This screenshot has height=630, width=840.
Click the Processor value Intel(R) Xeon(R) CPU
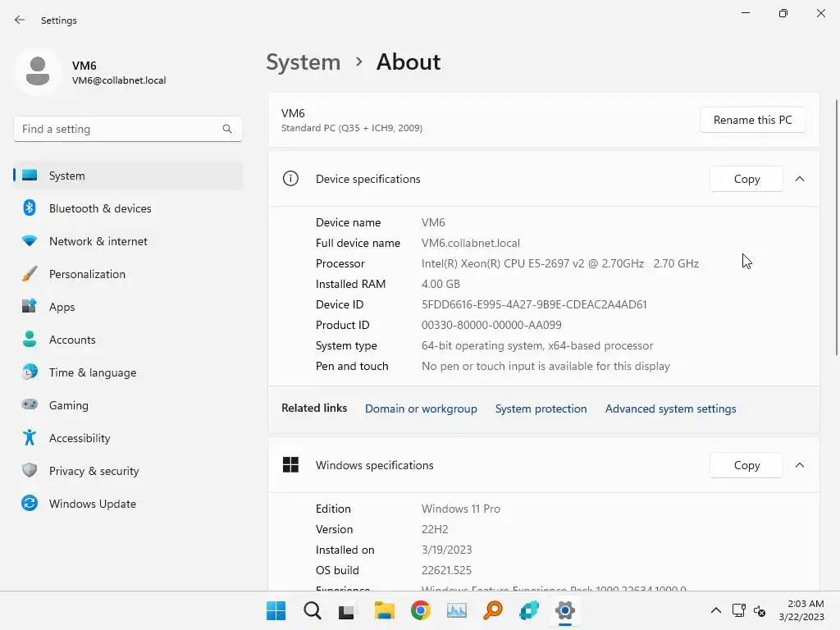(x=559, y=263)
